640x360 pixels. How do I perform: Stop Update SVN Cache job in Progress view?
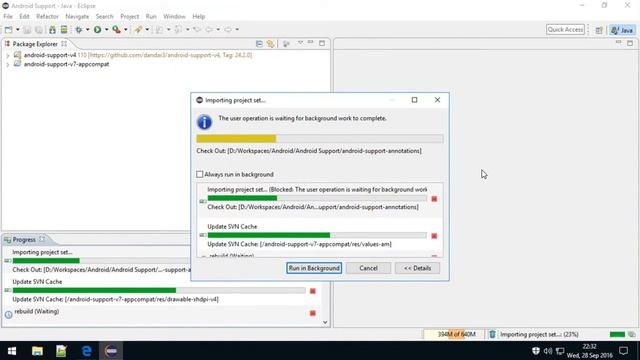tap(313, 291)
